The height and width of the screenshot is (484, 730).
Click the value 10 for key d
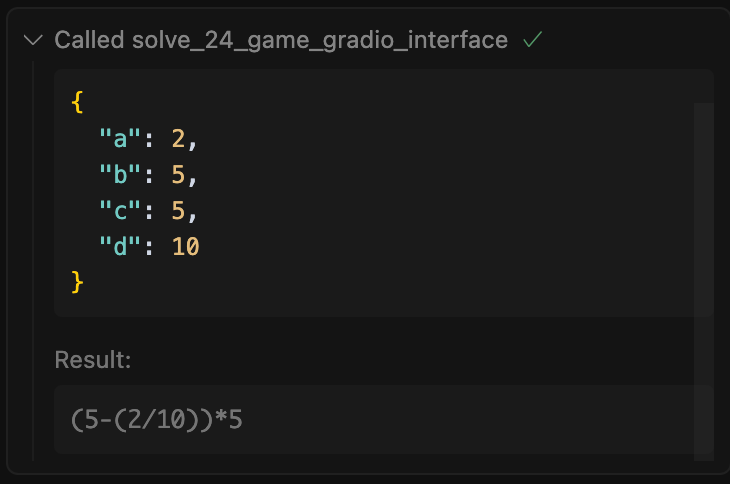tap(185, 246)
